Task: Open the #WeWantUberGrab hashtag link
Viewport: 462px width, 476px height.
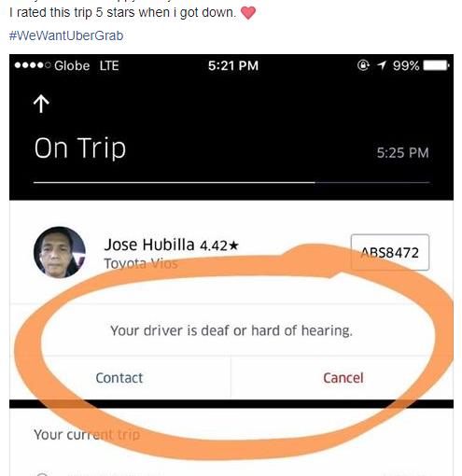Action: point(66,35)
